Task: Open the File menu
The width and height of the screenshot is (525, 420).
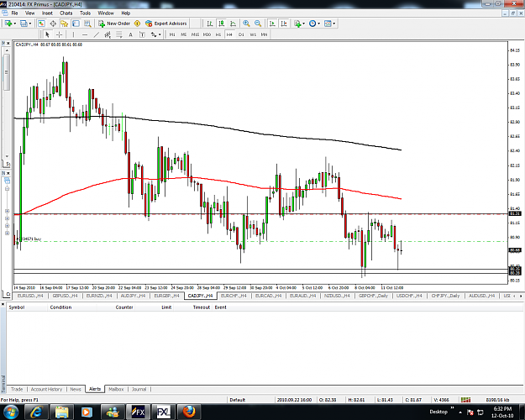Action: point(14,13)
